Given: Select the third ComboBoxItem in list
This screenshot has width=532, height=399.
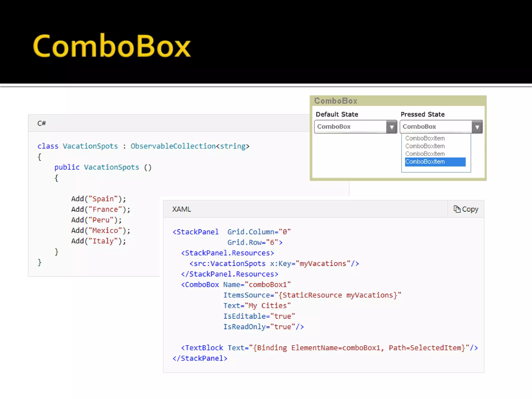Looking at the screenshot, I should pyautogui.click(x=425, y=154).
